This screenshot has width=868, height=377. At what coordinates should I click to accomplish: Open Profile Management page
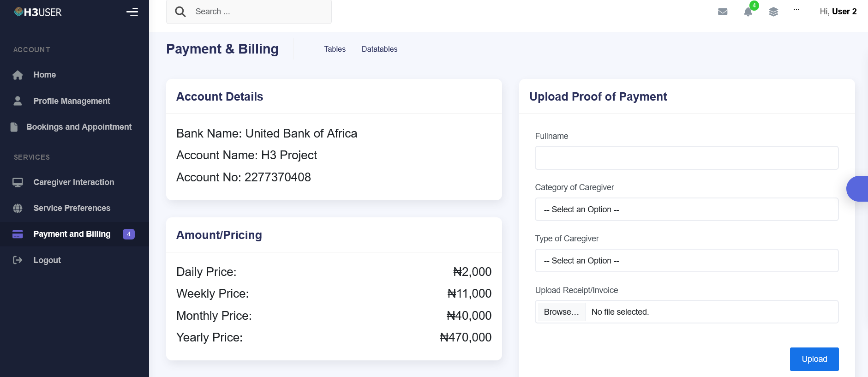click(x=72, y=101)
